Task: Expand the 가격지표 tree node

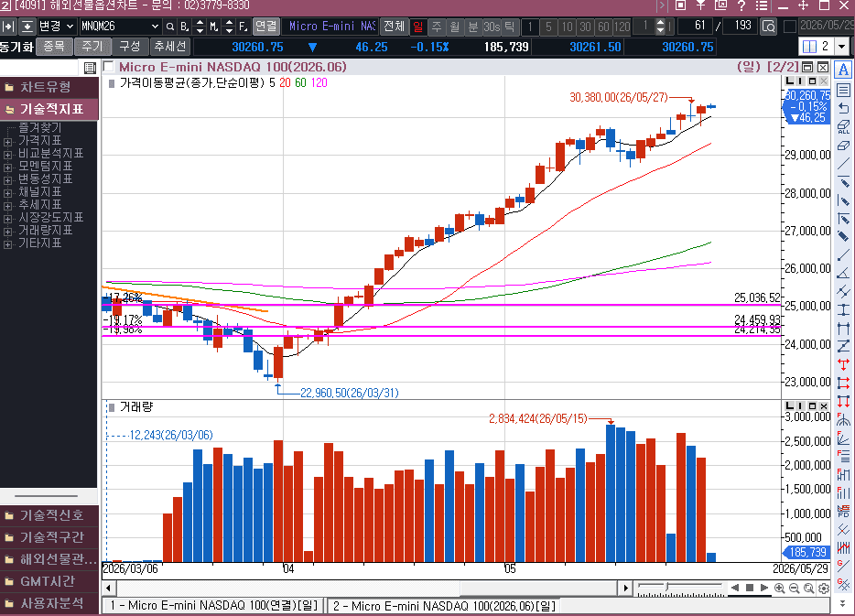Action: pos(7,142)
